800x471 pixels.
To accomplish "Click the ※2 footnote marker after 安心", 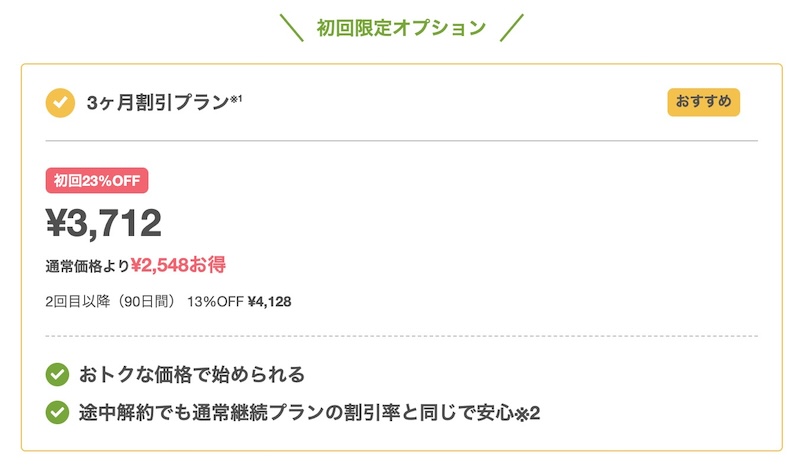I will click(x=528, y=413).
